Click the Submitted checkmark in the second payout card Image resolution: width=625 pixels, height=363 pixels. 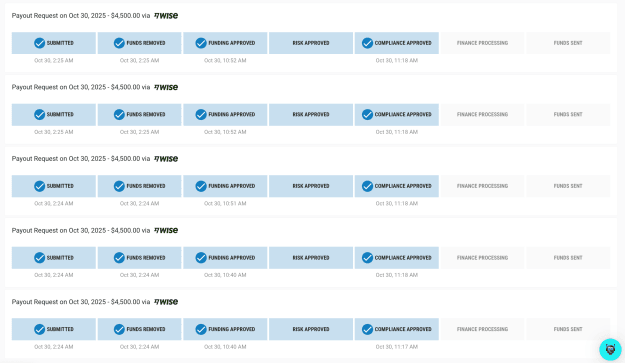coord(39,115)
